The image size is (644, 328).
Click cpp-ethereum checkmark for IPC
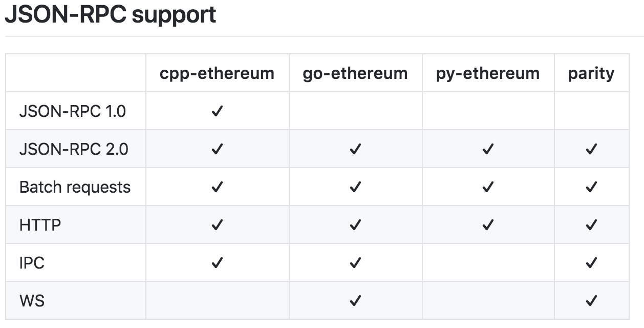click(x=217, y=263)
